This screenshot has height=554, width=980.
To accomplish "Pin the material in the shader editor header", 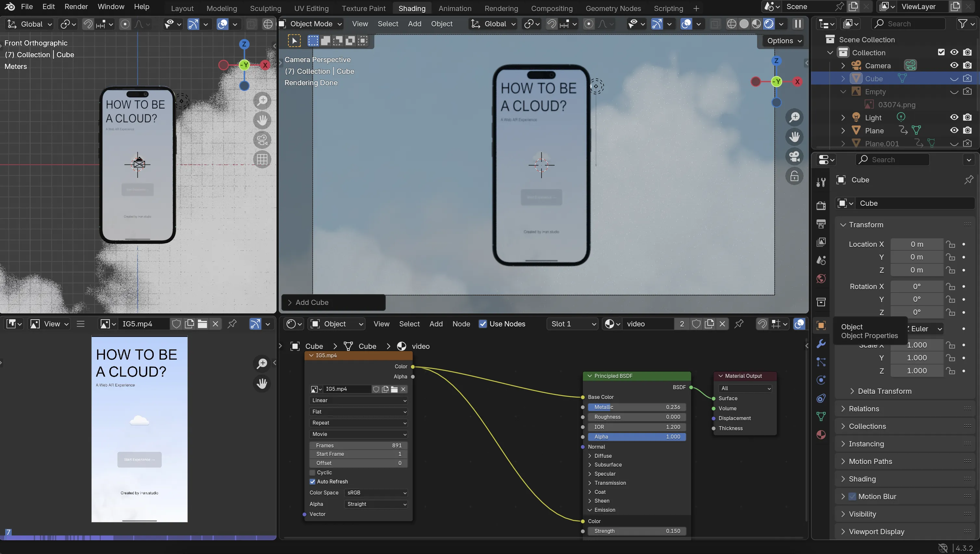I will [739, 323].
